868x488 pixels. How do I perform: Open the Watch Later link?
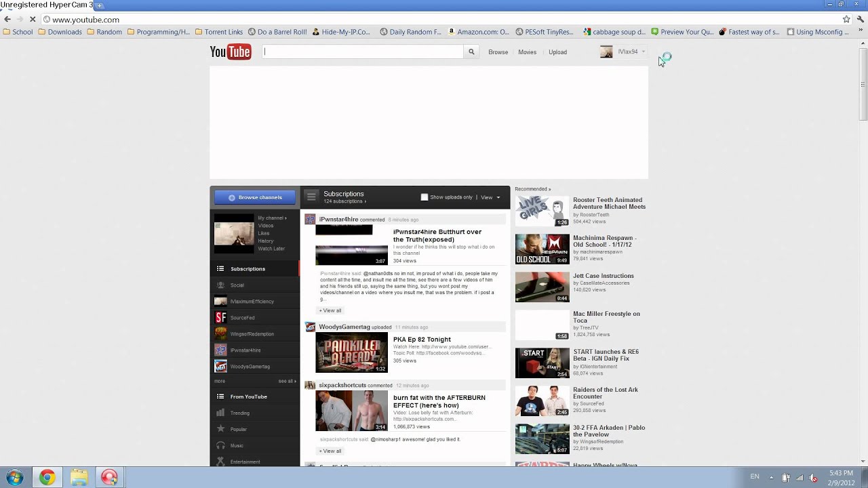point(271,249)
